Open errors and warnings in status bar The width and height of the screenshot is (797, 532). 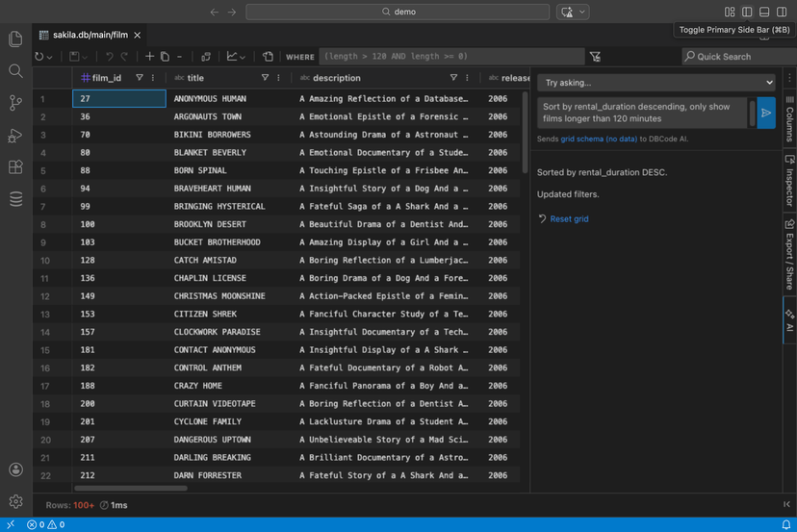click(x=46, y=524)
